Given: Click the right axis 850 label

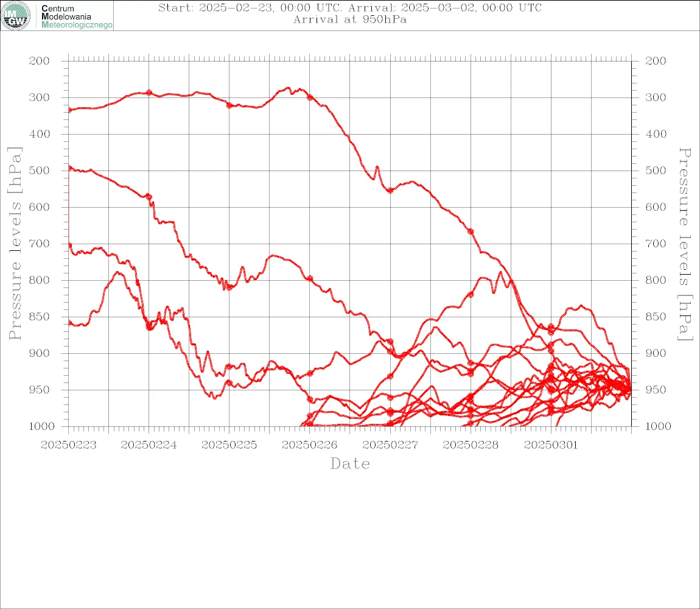Looking at the screenshot, I should (656, 317).
